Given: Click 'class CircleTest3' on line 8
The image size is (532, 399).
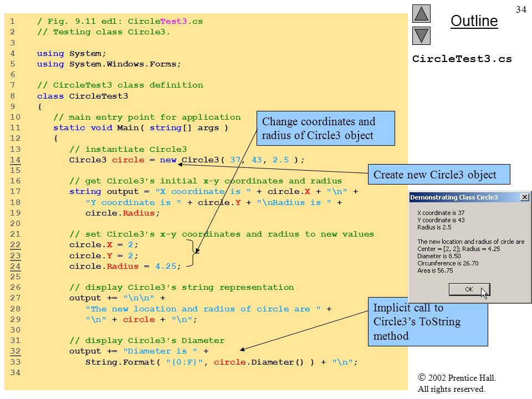Looking at the screenshot, I should click(83, 96).
